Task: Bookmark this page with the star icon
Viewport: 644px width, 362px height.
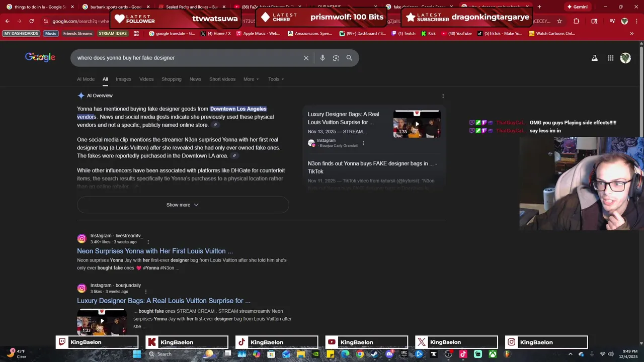Action: (x=559, y=21)
